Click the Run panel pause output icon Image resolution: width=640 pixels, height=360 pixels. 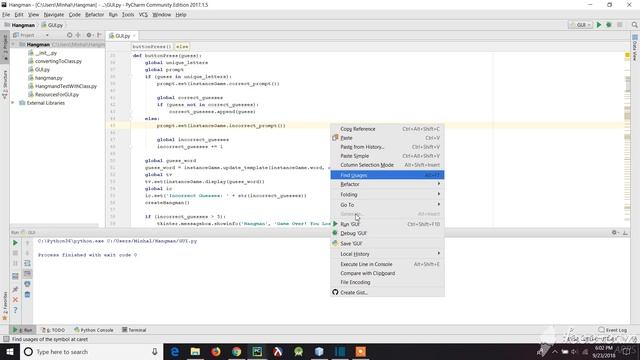pyautogui.click(x=15, y=263)
